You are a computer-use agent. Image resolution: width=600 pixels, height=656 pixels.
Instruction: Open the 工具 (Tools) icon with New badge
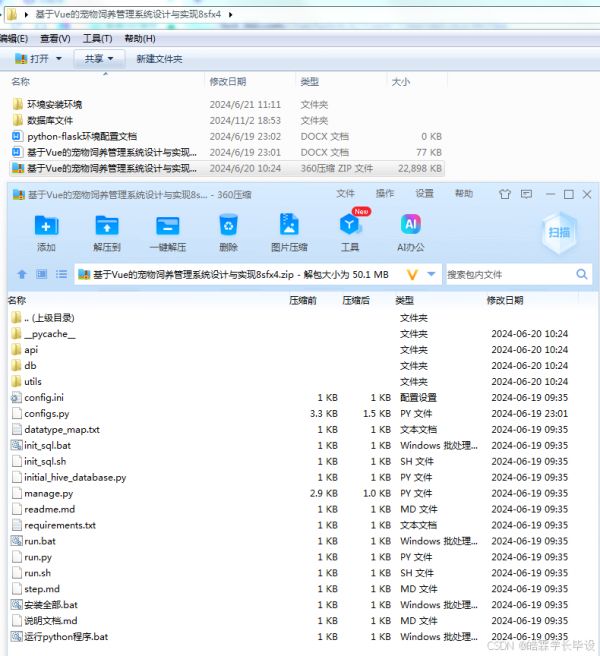(350, 225)
